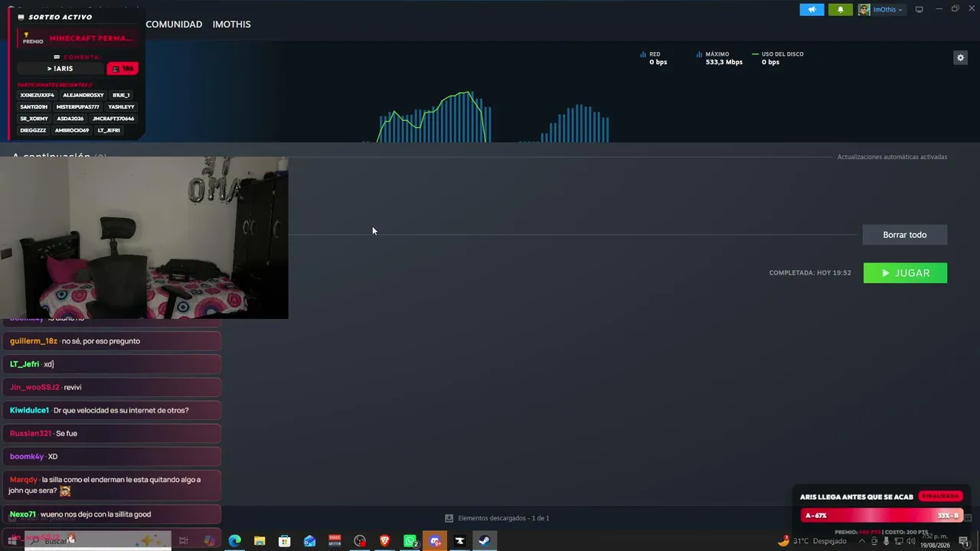Click guillerm_18z chat message
Image resolution: width=980 pixels, height=551 pixels.
112,341
